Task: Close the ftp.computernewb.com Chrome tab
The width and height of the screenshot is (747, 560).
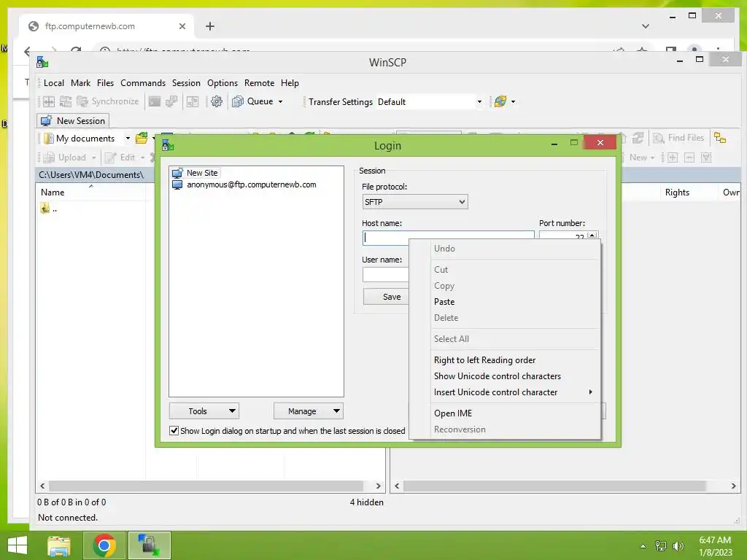Action: pyautogui.click(x=182, y=26)
